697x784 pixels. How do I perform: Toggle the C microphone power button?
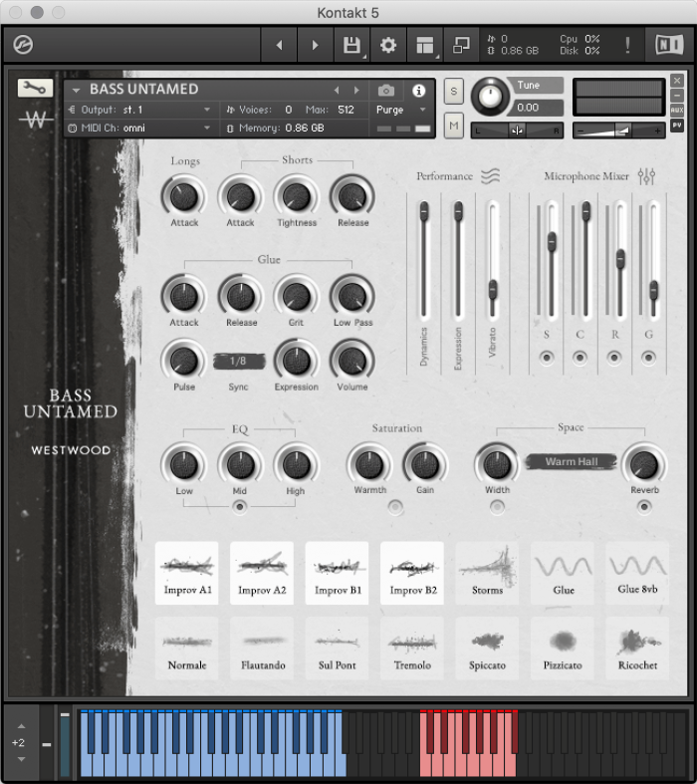tap(580, 358)
